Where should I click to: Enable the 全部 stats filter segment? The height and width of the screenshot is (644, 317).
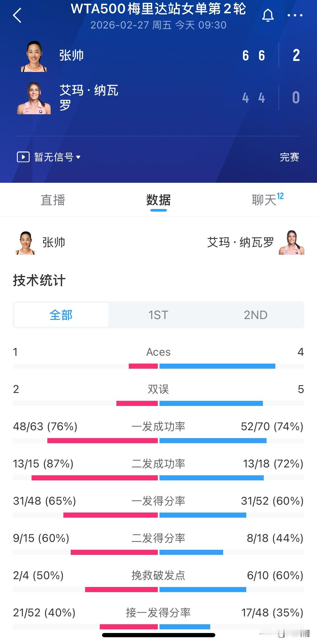click(61, 315)
